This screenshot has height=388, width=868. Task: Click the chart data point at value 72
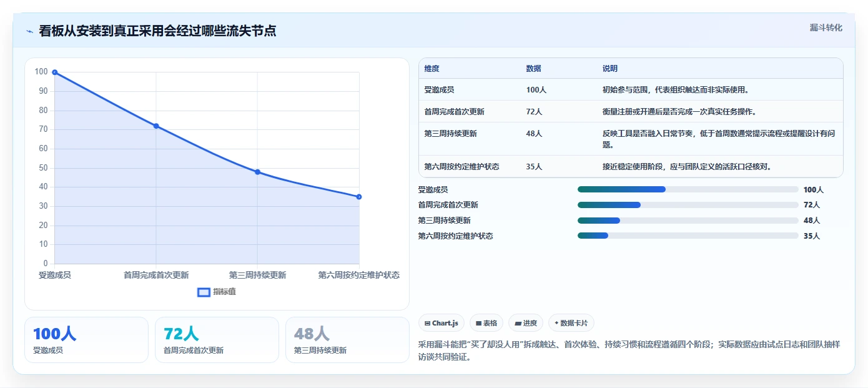[x=156, y=126]
